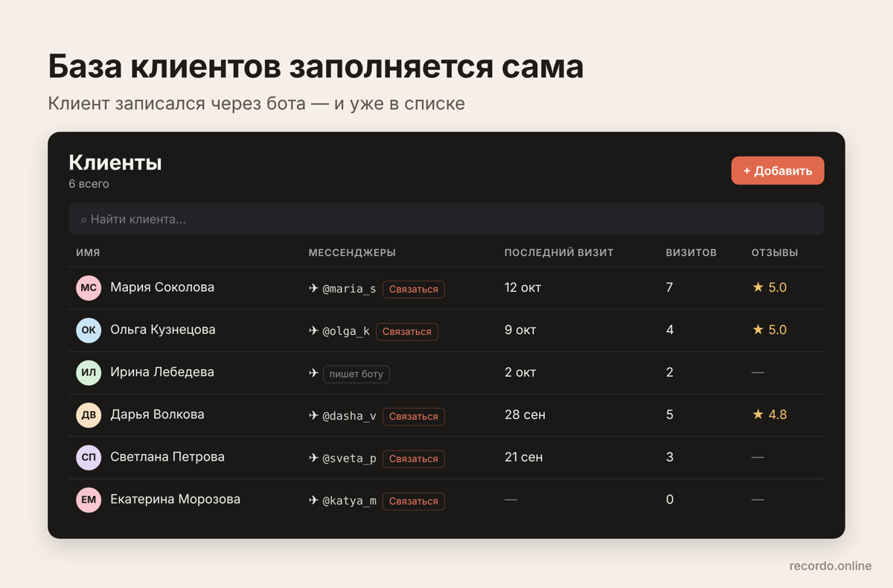The image size is (893, 588).
Task: Click the Telegram plane icon next to @dasha_v
Action: point(314,415)
